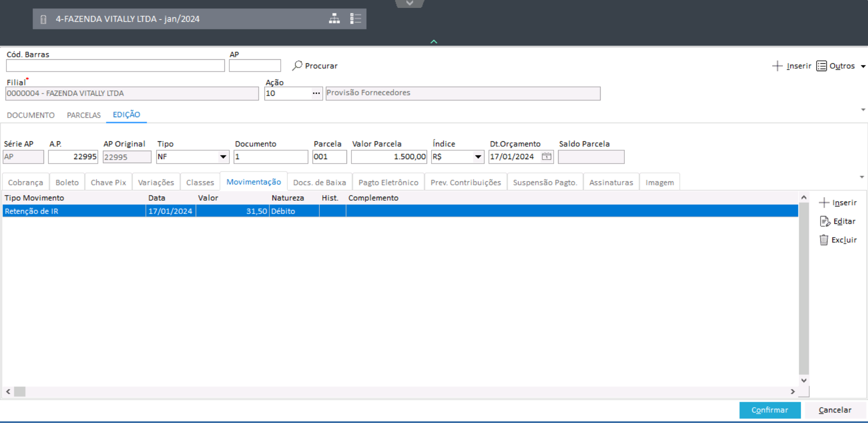This screenshot has width=868, height=423.
Task: Open the Índice currency dropdown
Action: click(x=477, y=157)
